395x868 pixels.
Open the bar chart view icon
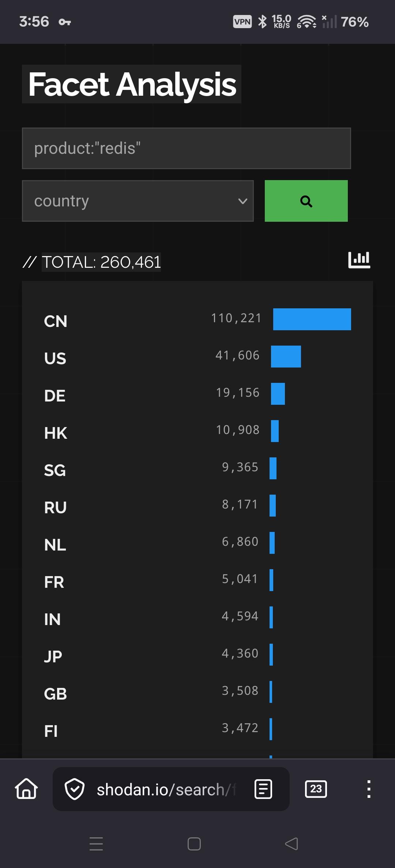tap(359, 260)
